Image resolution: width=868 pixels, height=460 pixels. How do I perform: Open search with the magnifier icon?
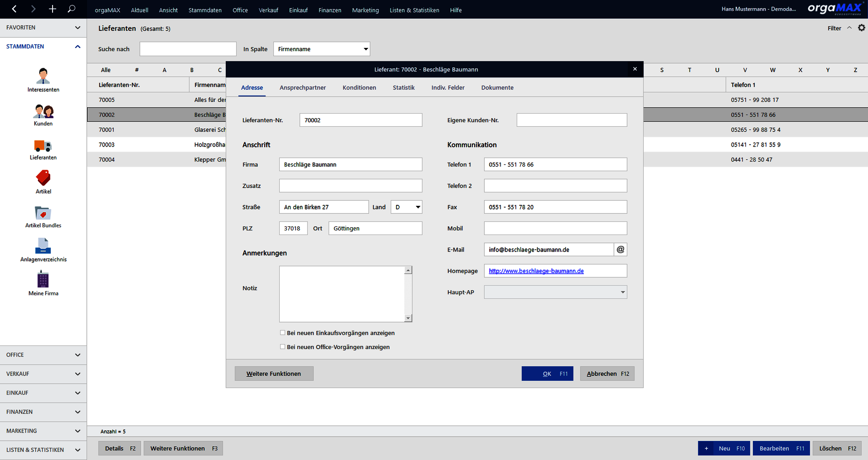[x=71, y=9]
